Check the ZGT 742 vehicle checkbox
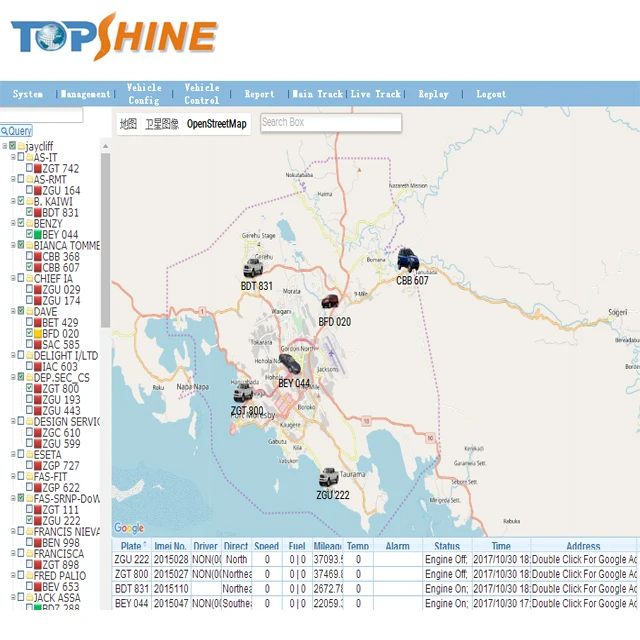Image resolution: width=640 pixels, height=640 pixels. tap(29, 167)
